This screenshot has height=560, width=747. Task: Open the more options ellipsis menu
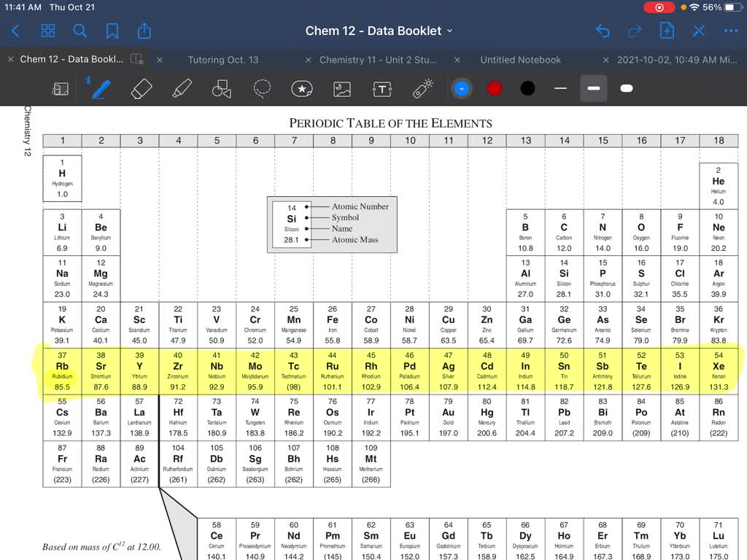(x=731, y=31)
